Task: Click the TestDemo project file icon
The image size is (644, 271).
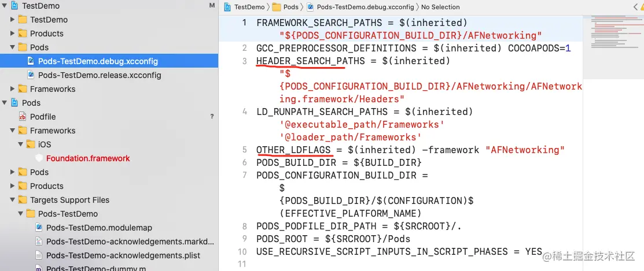Action: pyautogui.click(x=14, y=6)
